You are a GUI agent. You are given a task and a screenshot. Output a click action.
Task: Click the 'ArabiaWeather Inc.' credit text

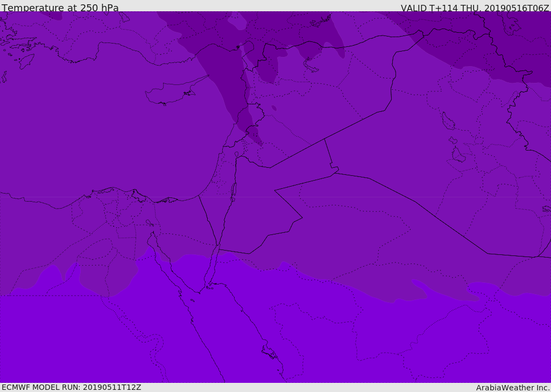(x=513, y=388)
